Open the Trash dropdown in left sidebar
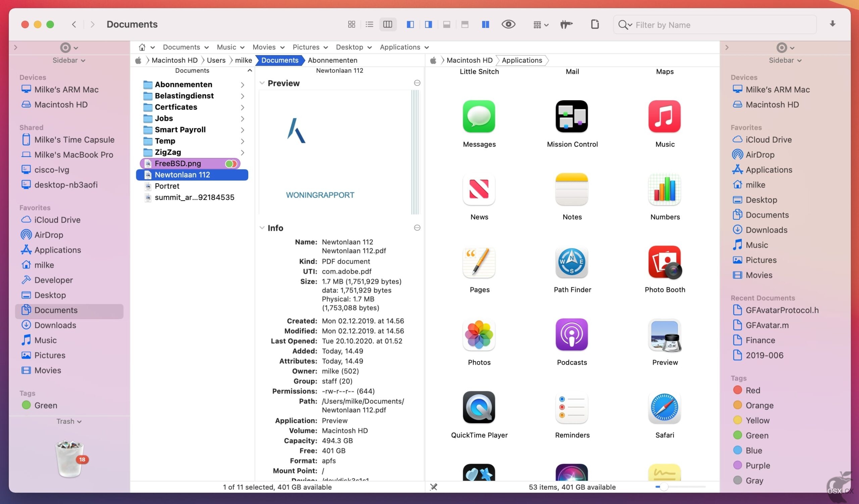Viewport: 859px width, 504px height. 69,421
